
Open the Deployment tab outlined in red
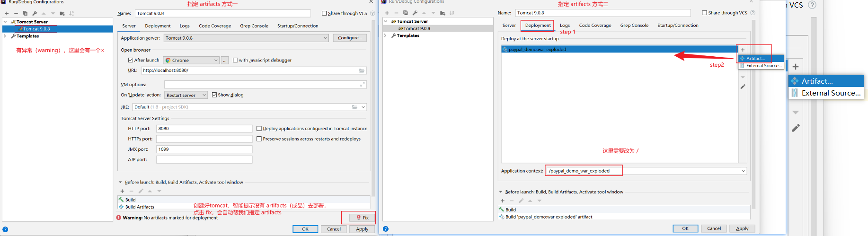pyautogui.click(x=538, y=26)
